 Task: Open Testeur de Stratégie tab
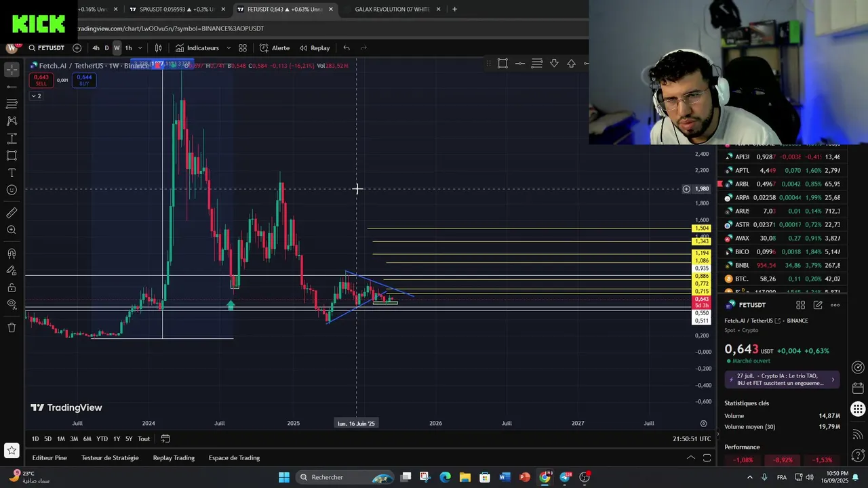[x=110, y=458]
